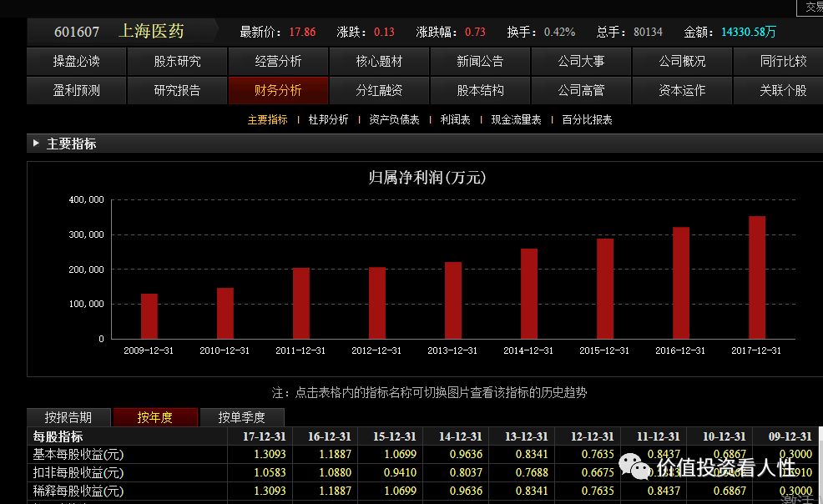Click the latest price value 17.86

pyautogui.click(x=302, y=32)
